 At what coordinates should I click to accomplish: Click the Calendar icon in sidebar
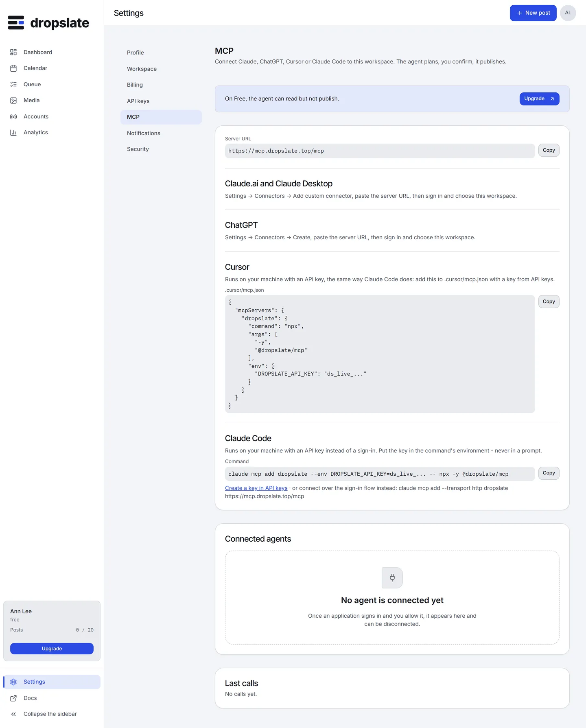(13, 68)
